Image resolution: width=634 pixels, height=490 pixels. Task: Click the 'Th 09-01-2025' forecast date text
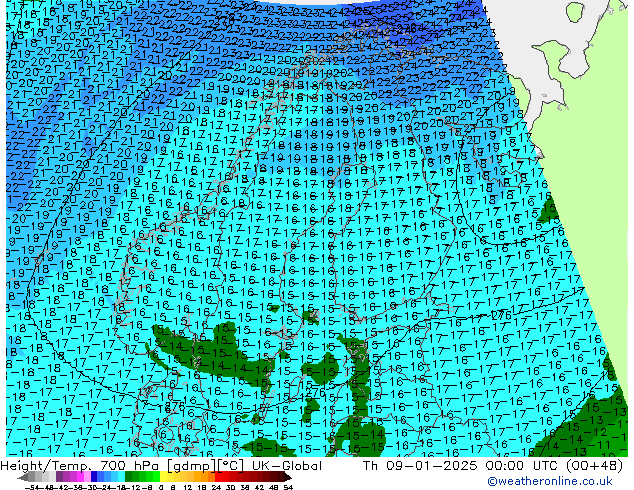tap(420, 466)
